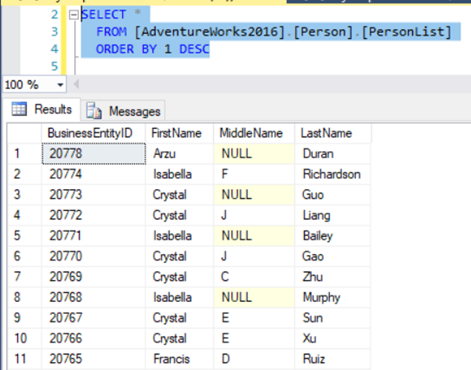Select the BusinessEntityID column header

pos(93,133)
